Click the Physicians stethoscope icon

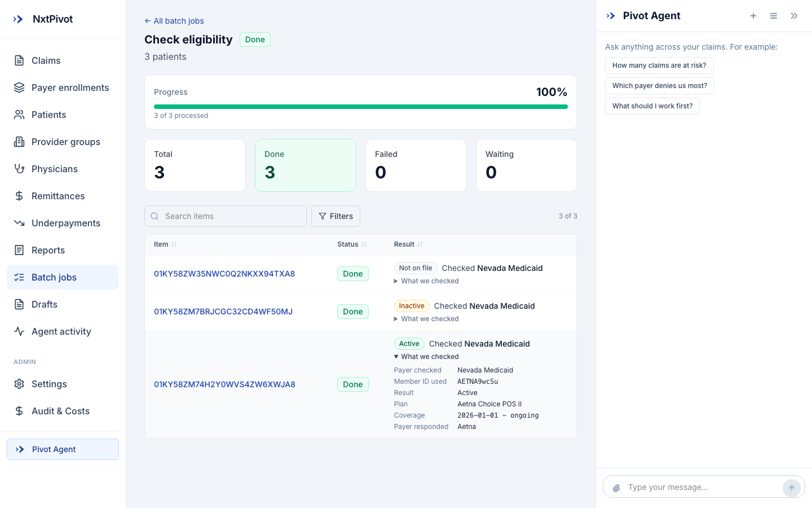pos(19,169)
